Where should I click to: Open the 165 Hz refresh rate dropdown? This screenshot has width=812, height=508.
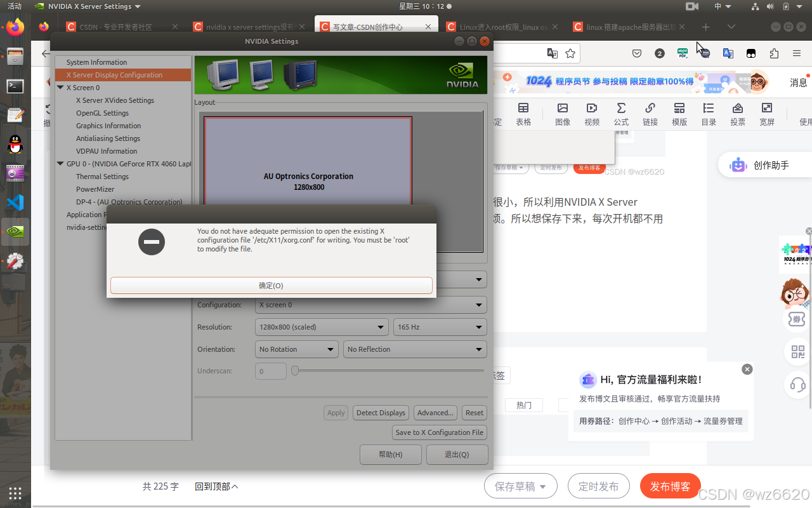tap(440, 327)
